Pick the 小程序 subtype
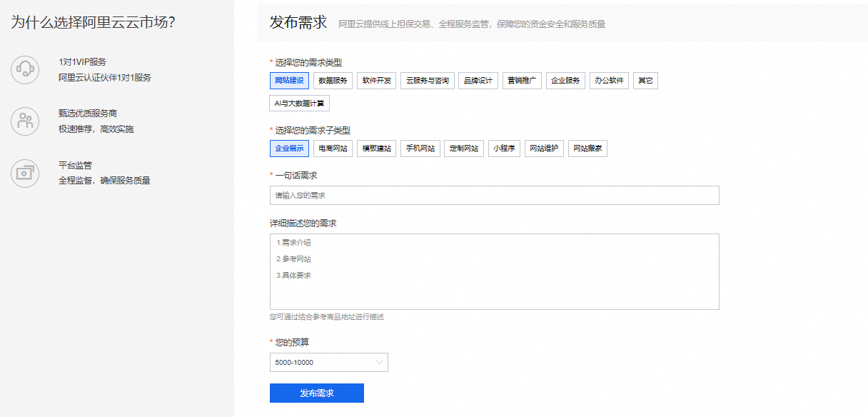868x417 pixels. [x=504, y=149]
